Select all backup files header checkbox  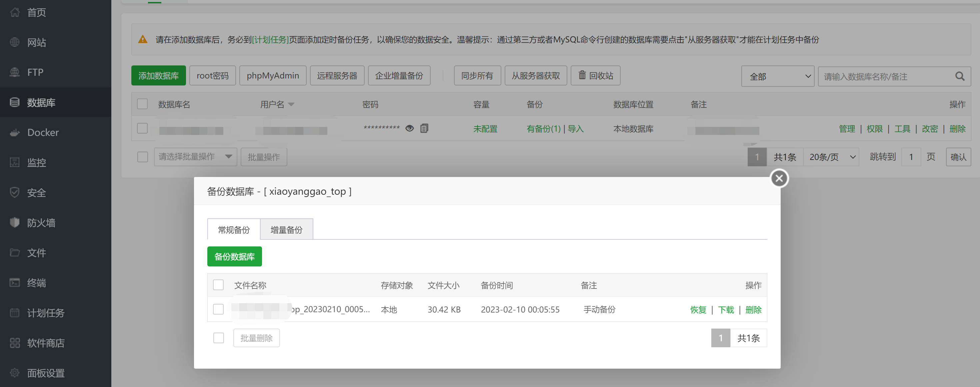tap(218, 285)
